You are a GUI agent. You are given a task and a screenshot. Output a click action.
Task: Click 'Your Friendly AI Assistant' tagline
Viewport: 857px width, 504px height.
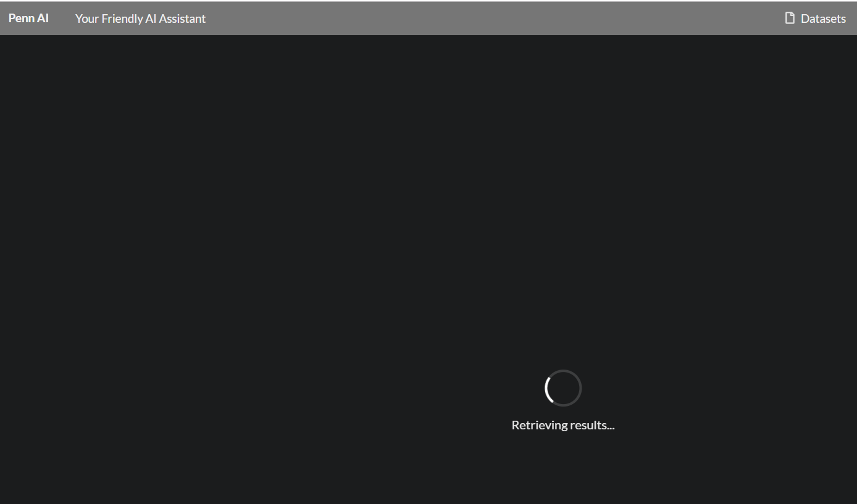[x=140, y=19]
